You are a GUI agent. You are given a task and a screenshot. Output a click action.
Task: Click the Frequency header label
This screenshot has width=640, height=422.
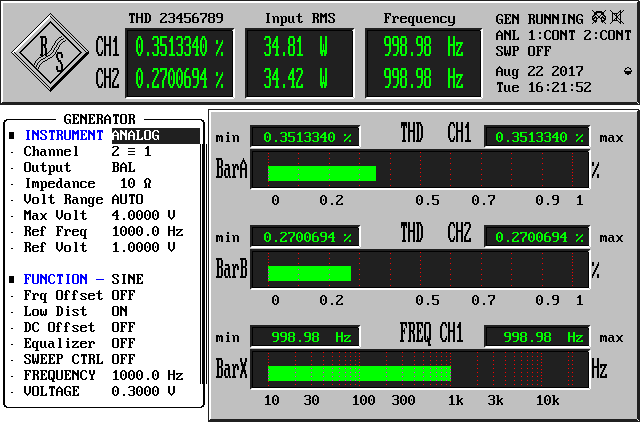419,19
